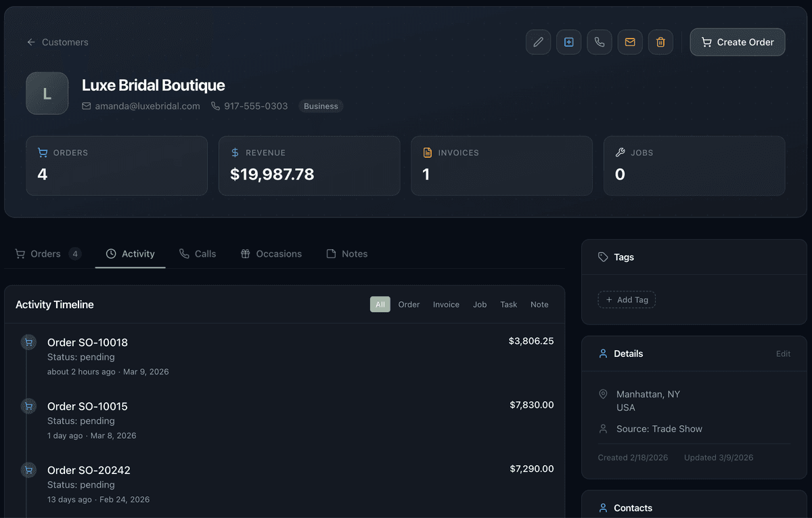Filter the timeline by Task
Screen dimensions: 812x518
pyautogui.click(x=509, y=305)
